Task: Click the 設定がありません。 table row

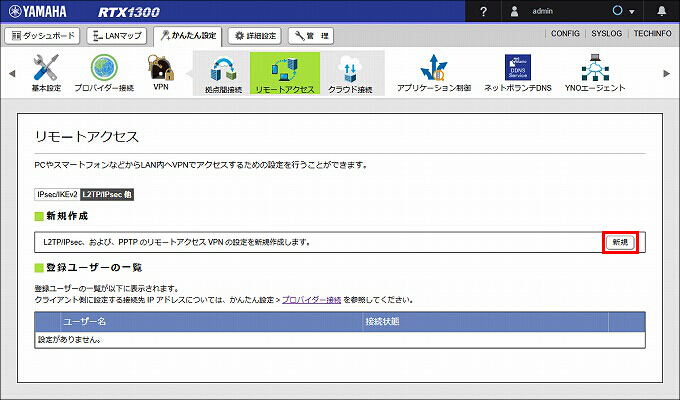Action: pos(340,340)
